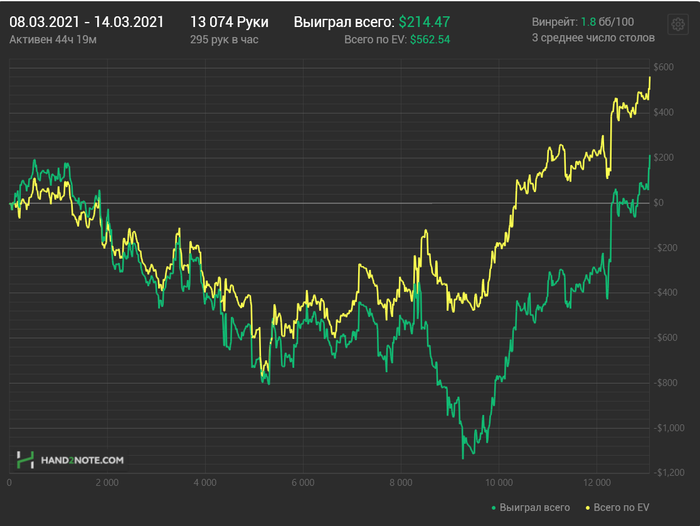Toggle the yellow 'Всего по EV' legend series
Image resolution: width=700 pixels, height=526 pixels.
(617, 508)
